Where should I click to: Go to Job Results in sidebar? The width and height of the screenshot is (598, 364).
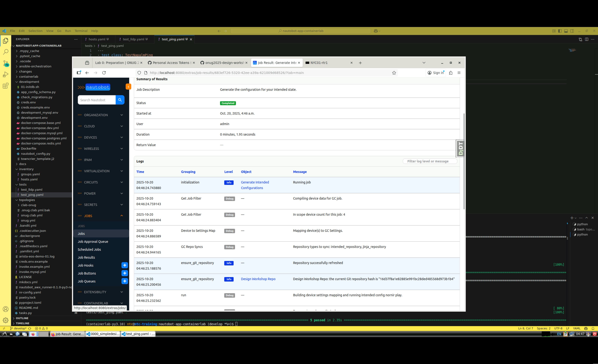click(x=86, y=257)
